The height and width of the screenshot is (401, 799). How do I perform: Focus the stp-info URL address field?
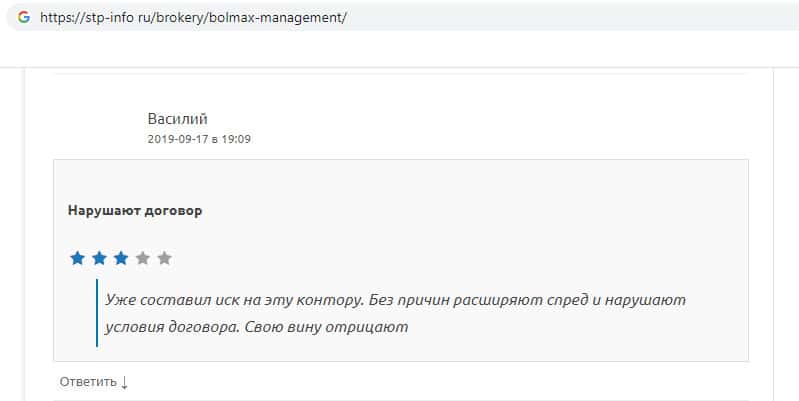pos(400,18)
